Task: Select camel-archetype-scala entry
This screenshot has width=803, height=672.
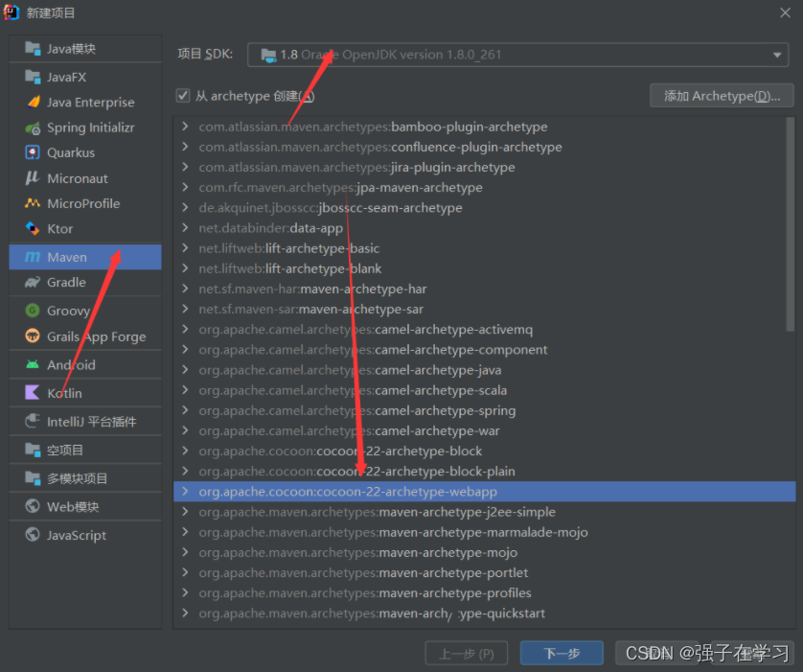Action: tap(484, 390)
